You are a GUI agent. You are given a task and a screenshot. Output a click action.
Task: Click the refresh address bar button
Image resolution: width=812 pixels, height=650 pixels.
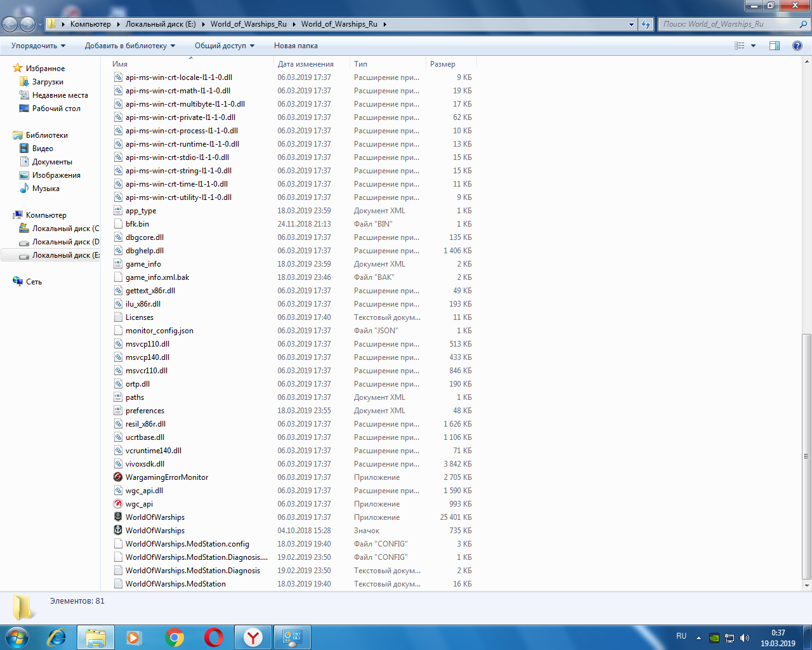pos(646,24)
